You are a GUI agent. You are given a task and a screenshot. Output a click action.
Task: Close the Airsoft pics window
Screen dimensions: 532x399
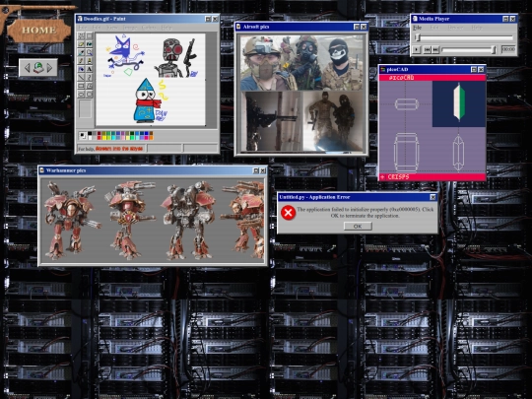pos(364,27)
